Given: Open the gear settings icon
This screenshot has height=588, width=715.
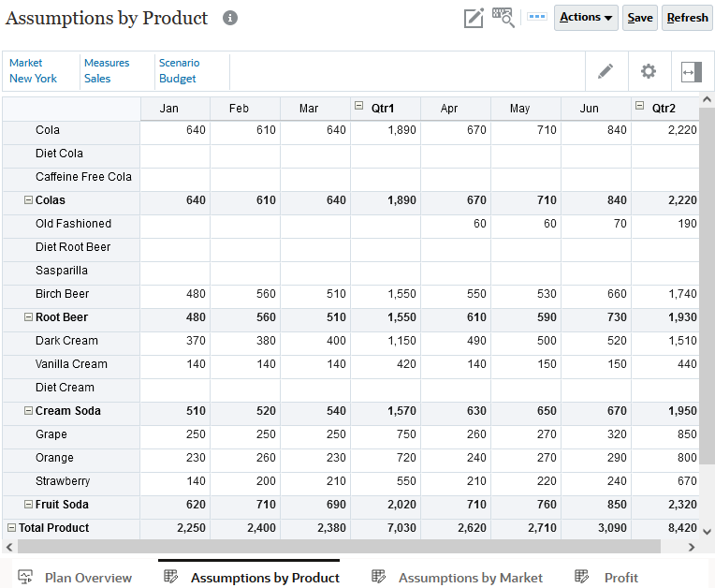Looking at the screenshot, I should pos(648,71).
